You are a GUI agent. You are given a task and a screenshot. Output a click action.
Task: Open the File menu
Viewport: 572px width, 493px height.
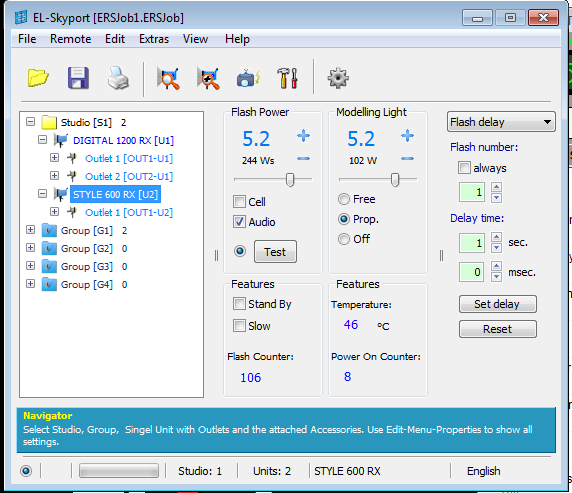pos(27,39)
